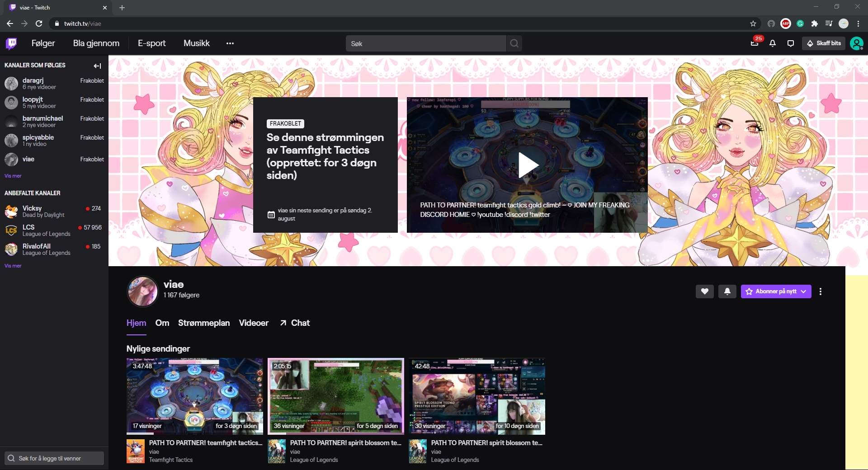
Task: Bookmark this page with the star icon
Action: click(753, 23)
